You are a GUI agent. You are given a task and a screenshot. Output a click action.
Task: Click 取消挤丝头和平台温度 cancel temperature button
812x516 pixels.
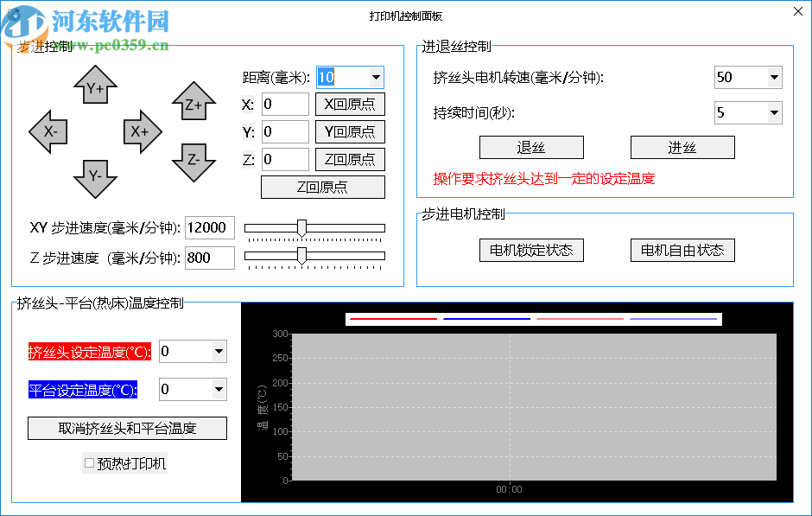(x=126, y=428)
